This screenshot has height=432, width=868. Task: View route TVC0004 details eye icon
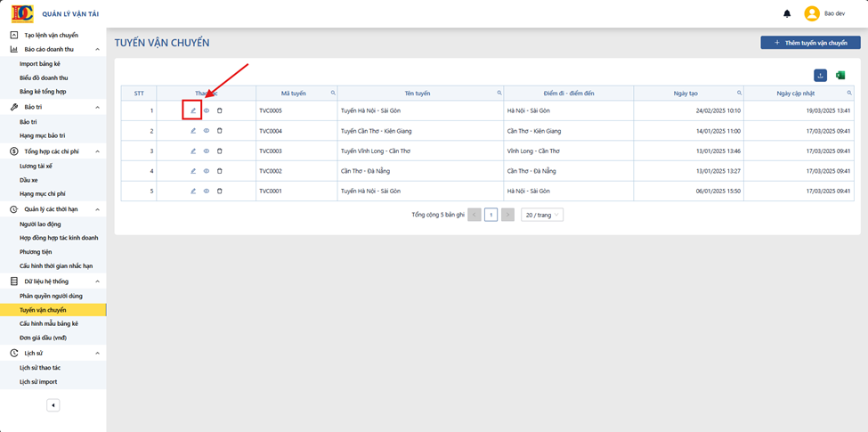(206, 131)
